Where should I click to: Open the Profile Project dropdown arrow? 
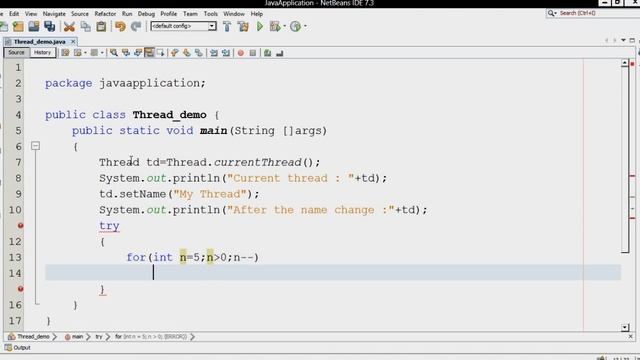click(x=305, y=27)
